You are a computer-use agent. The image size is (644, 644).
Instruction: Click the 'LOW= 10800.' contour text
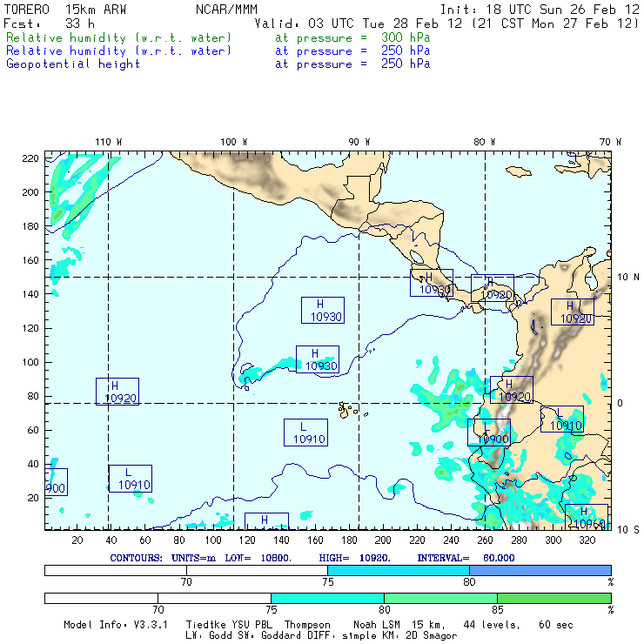click(x=258, y=558)
